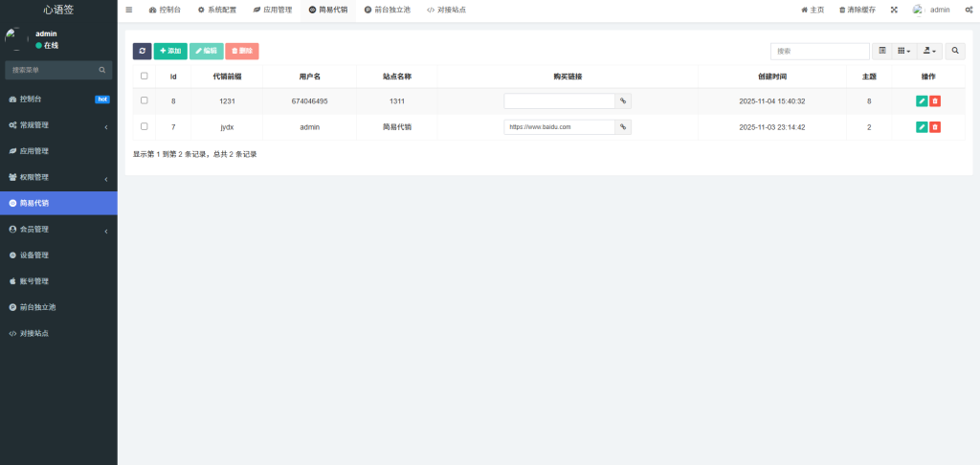Open 账号管理 in the sidebar
Image resolution: width=980 pixels, height=465 pixels.
coord(58,281)
